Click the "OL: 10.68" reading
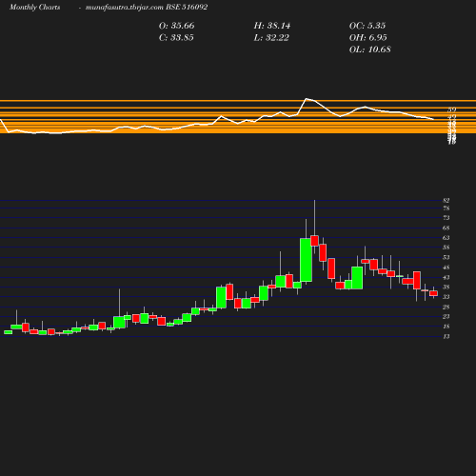Screen dimensions: 476x476 (369, 50)
